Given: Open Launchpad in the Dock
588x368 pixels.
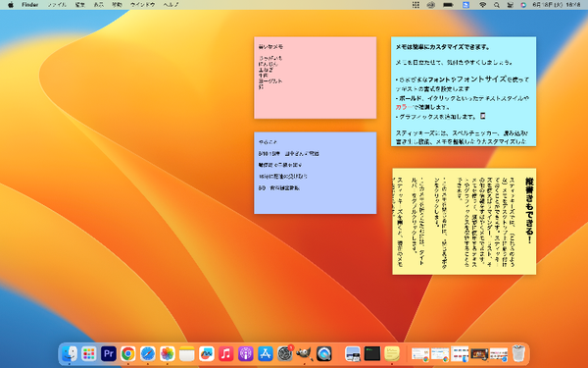Looking at the screenshot, I should coord(89,353).
